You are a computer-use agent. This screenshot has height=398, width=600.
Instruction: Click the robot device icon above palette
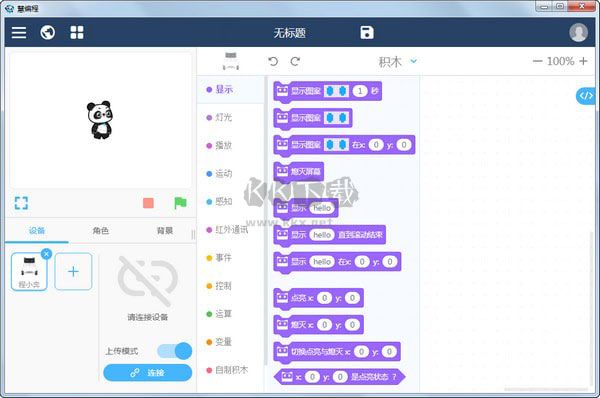point(231,61)
